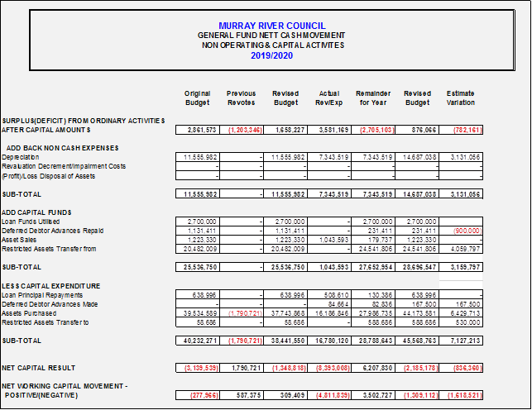Click the surplus value 2,861,573
532x410 pixels.
click(198, 130)
